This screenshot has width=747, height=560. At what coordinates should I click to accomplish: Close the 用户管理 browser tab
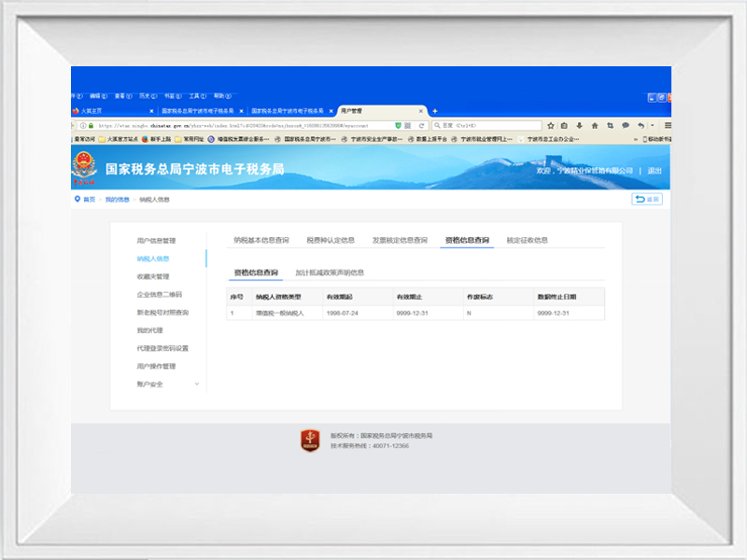(x=422, y=111)
